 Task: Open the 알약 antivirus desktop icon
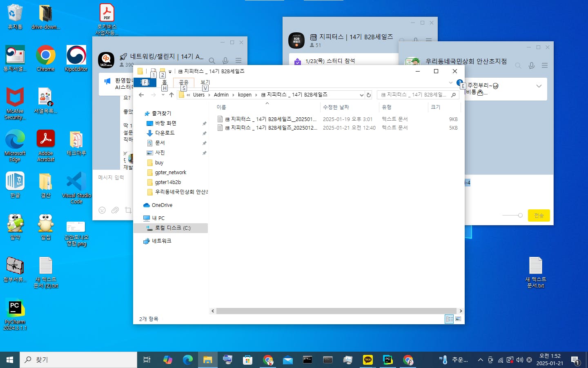click(15, 227)
